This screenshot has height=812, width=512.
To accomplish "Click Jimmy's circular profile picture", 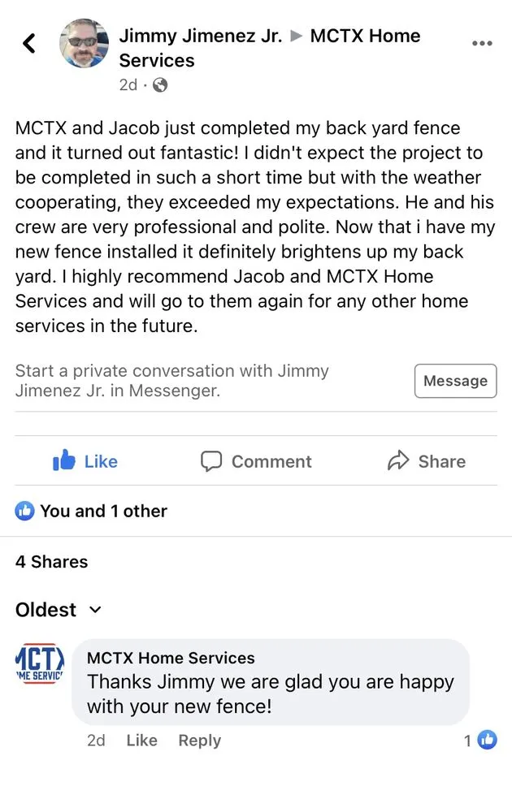I will point(84,43).
